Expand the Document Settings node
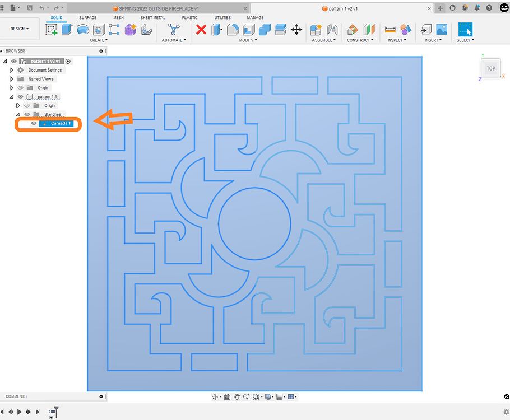 (x=11, y=69)
